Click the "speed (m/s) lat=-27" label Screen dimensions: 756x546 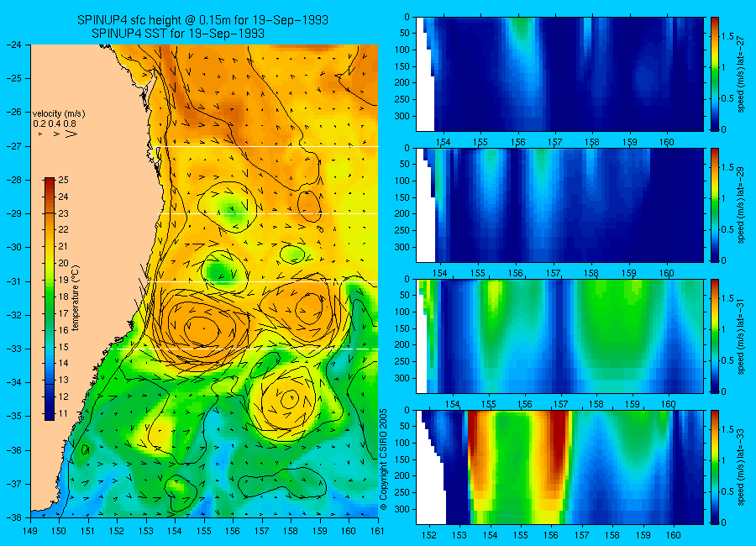[741, 74]
